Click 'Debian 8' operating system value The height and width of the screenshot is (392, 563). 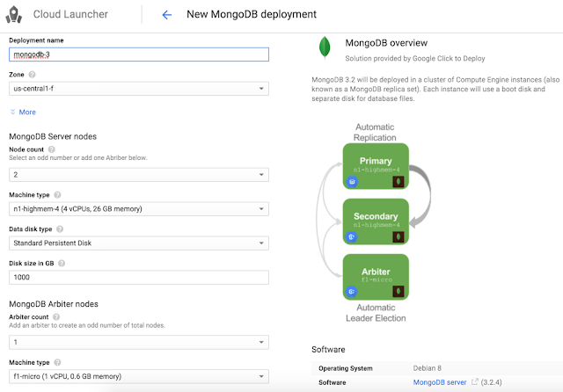(427, 368)
